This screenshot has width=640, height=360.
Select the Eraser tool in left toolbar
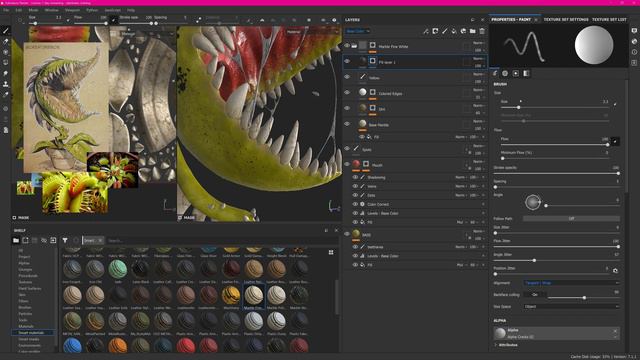click(x=6, y=41)
